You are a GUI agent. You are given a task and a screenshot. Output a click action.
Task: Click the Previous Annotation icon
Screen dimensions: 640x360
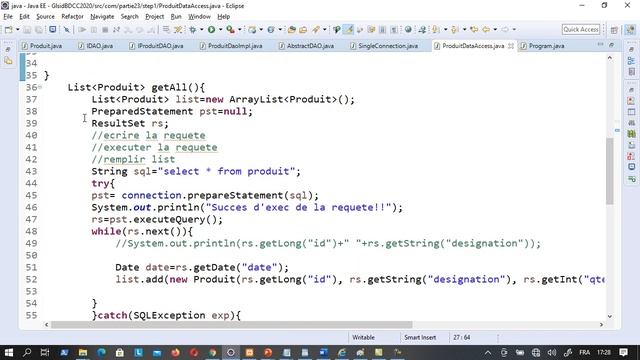point(455,30)
